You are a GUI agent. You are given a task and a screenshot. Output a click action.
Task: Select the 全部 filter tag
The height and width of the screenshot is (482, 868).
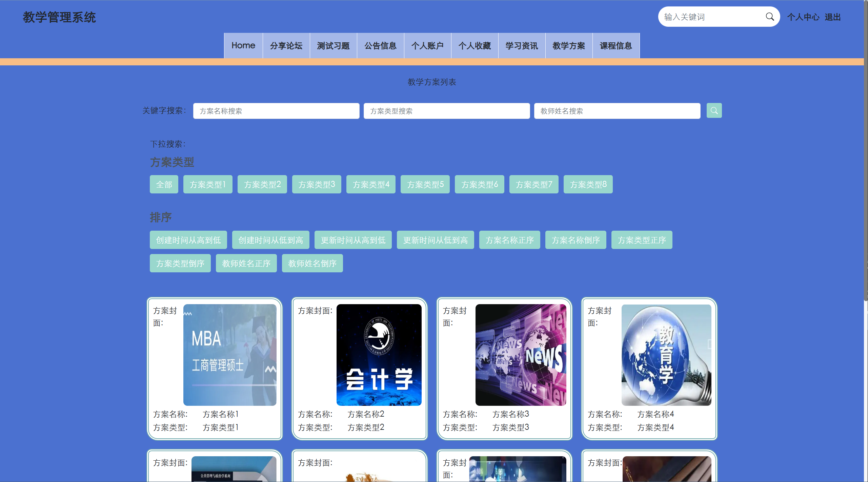pyautogui.click(x=164, y=185)
